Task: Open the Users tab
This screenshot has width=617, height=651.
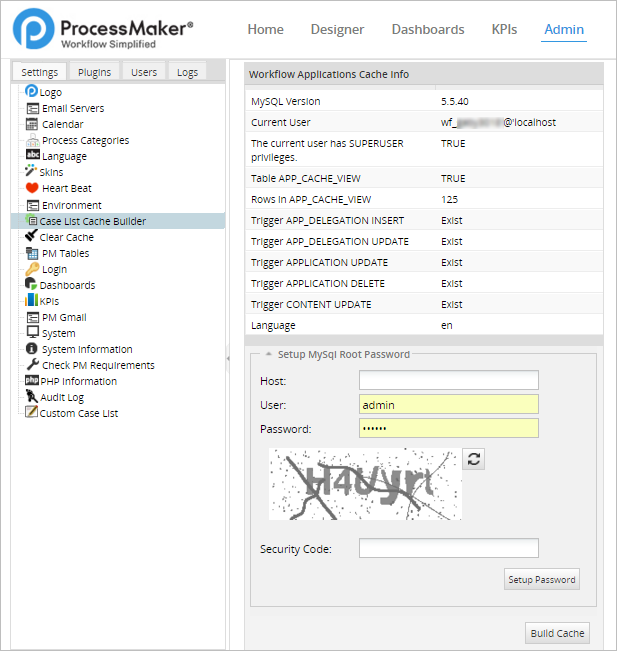Action: click(144, 72)
